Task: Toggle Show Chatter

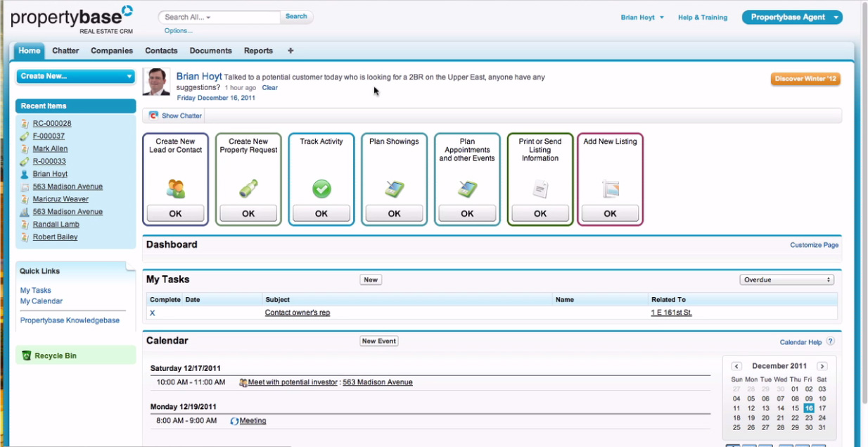Action: [181, 115]
